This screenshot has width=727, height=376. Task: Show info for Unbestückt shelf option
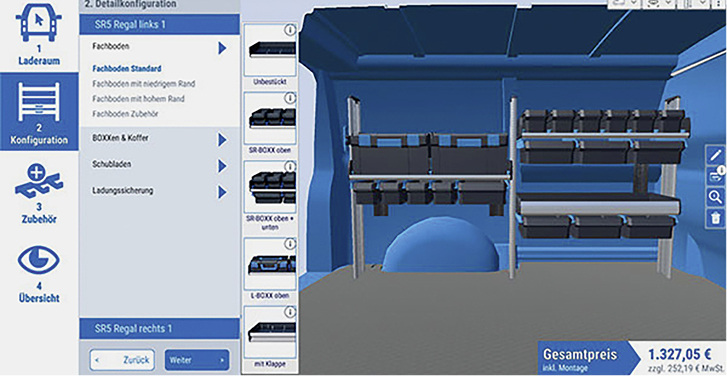coord(290,31)
